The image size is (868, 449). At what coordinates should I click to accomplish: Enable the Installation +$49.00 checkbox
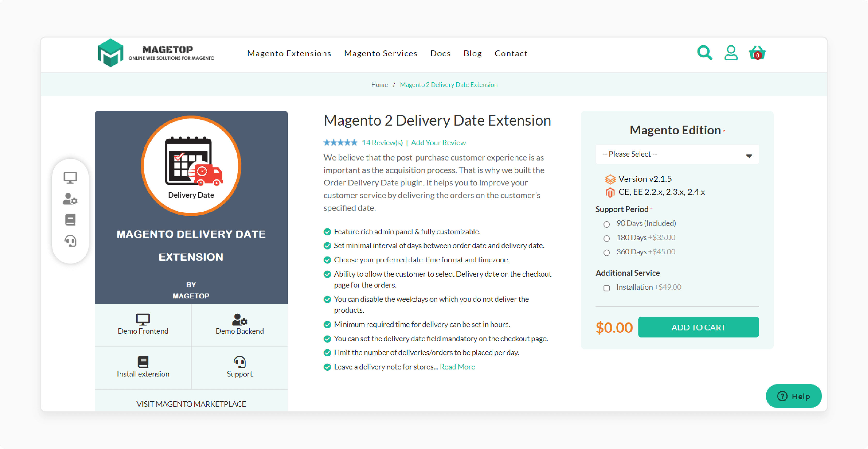click(x=606, y=288)
